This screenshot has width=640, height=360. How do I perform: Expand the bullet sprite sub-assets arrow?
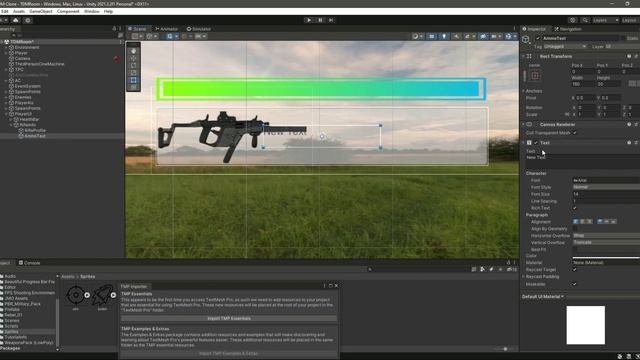coord(113,295)
